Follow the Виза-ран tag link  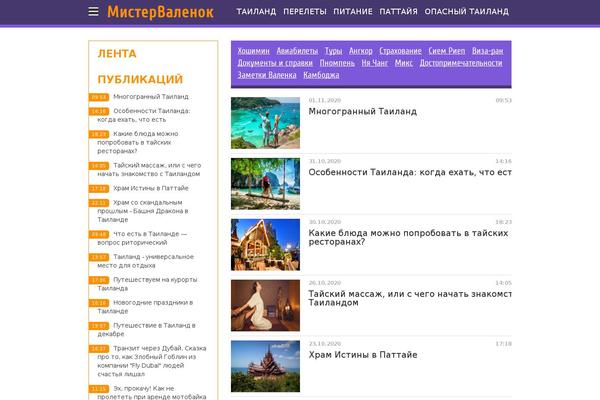point(488,51)
